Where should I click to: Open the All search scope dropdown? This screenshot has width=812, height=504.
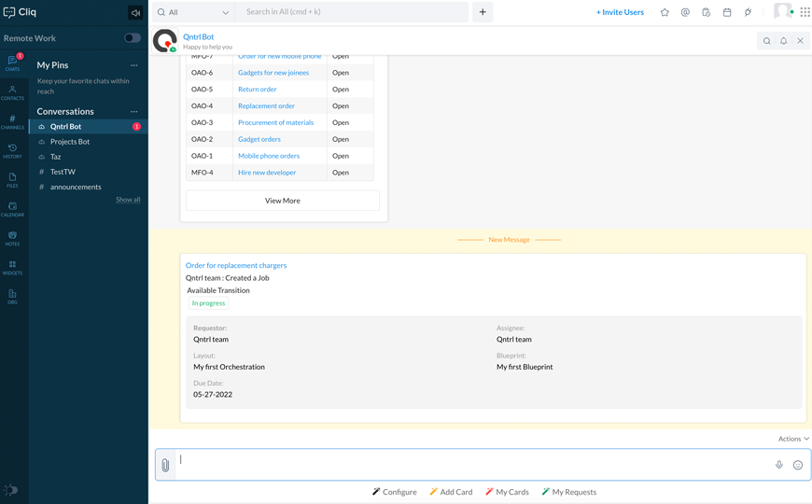(x=193, y=12)
